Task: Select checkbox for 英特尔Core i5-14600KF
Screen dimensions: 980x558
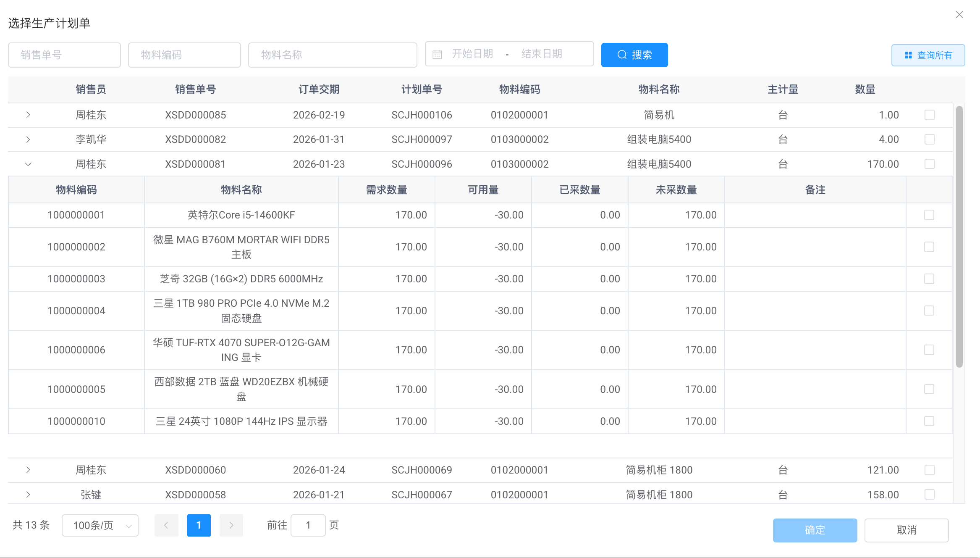Action: point(929,215)
